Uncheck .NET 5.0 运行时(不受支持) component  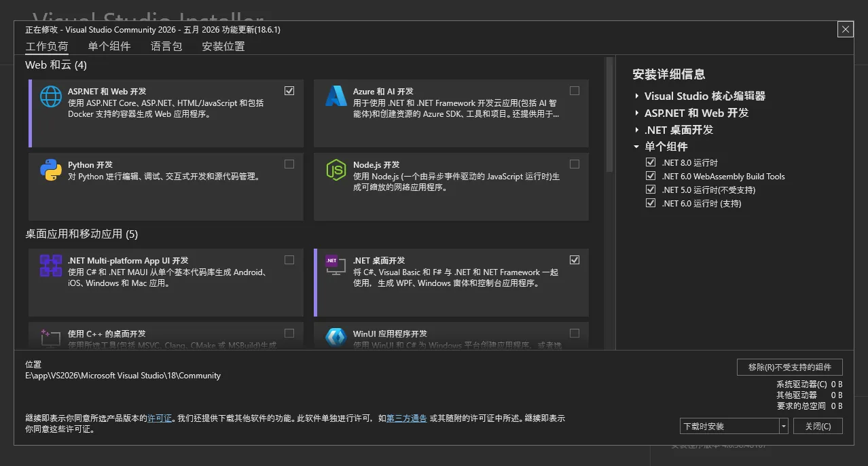click(x=651, y=190)
